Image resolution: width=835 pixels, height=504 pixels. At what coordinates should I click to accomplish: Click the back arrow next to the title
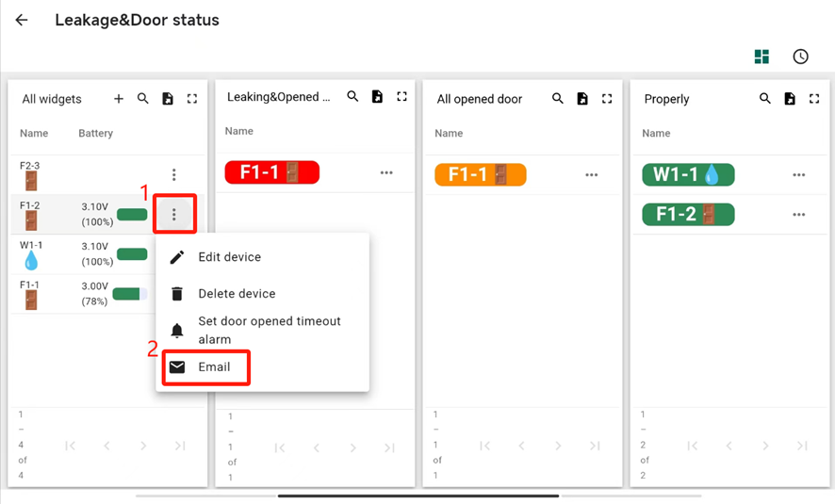(22, 20)
